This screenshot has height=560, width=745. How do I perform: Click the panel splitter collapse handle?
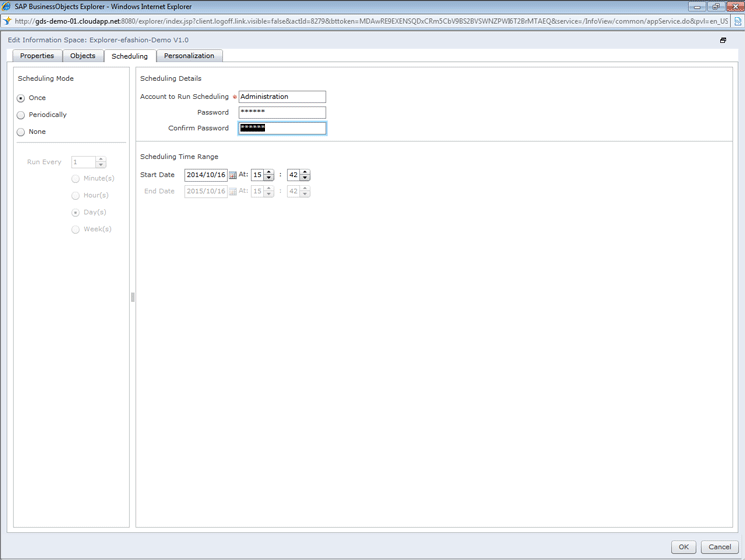click(132, 297)
